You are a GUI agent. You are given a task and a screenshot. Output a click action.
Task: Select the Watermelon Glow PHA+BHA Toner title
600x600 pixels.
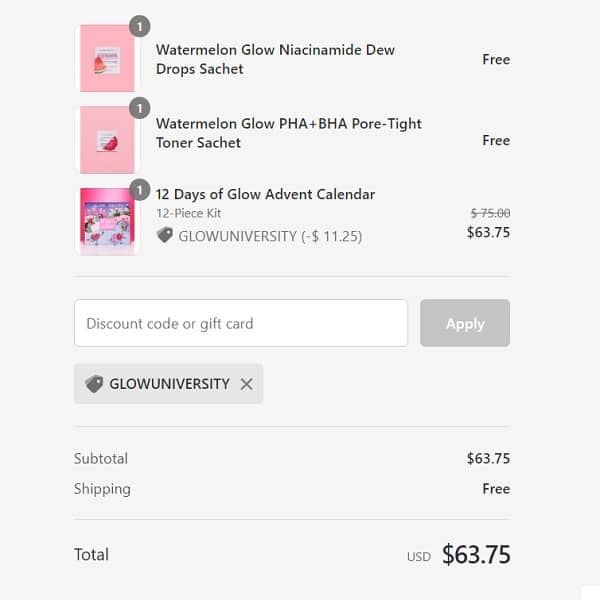click(x=288, y=133)
